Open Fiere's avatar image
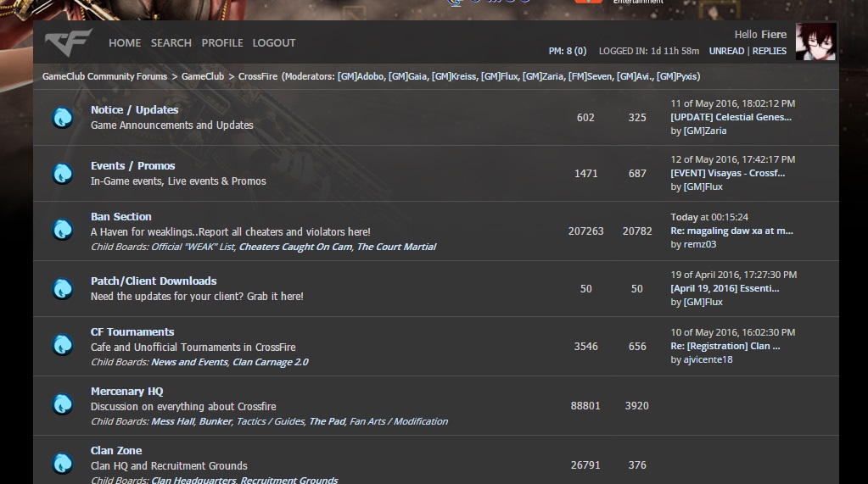The height and width of the screenshot is (484, 868). [x=816, y=42]
